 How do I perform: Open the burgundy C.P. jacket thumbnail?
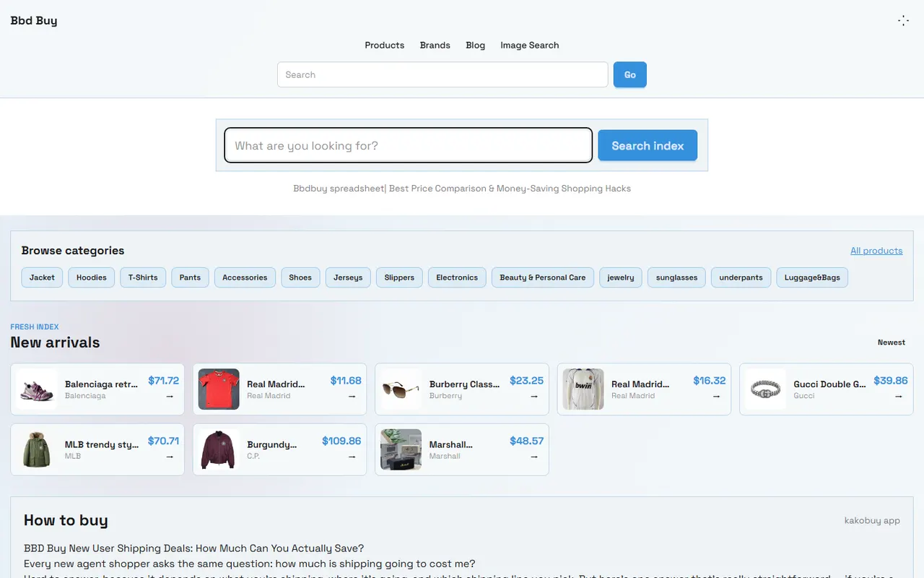coord(219,449)
